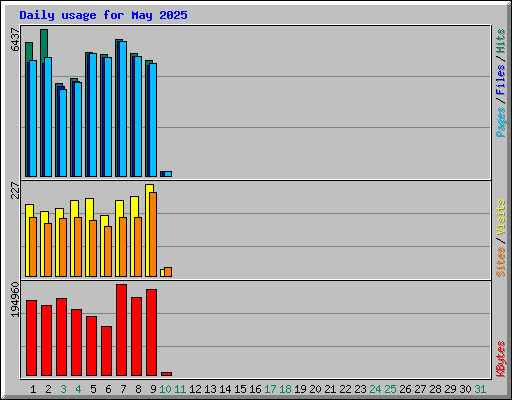
Task: Click the cyan pages bar for day 5
Action: click(93, 115)
